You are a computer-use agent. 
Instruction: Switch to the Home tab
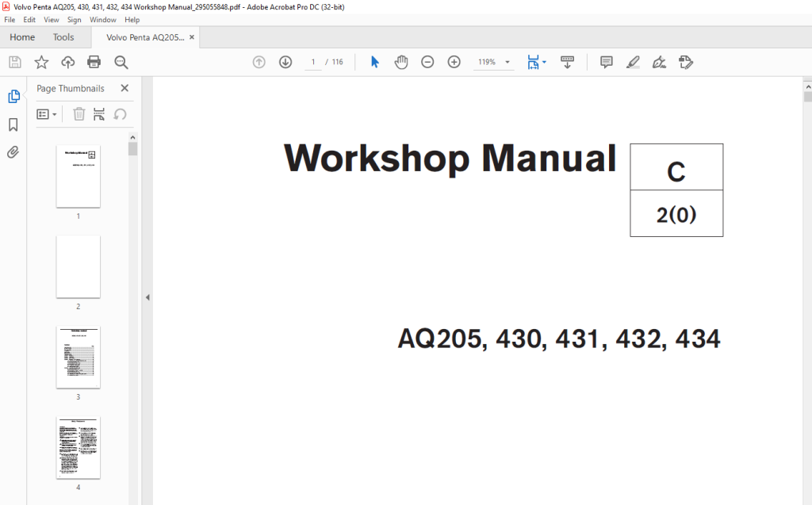22,37
